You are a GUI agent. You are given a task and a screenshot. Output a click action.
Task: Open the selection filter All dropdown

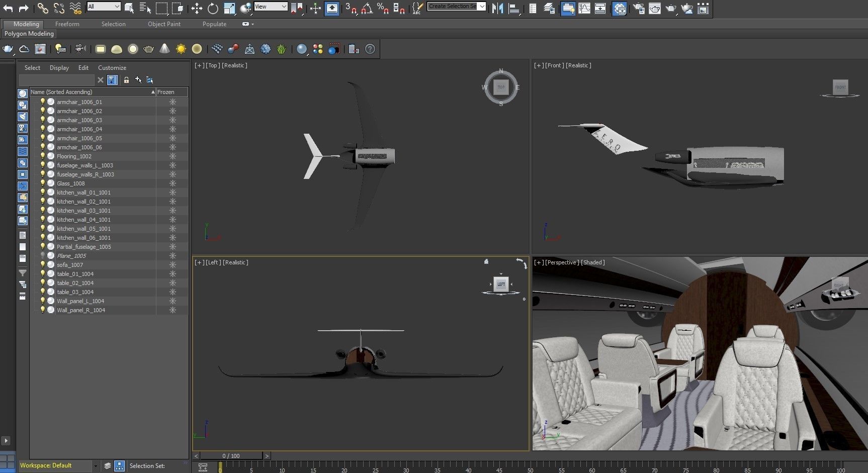click(x=104, y=7)
